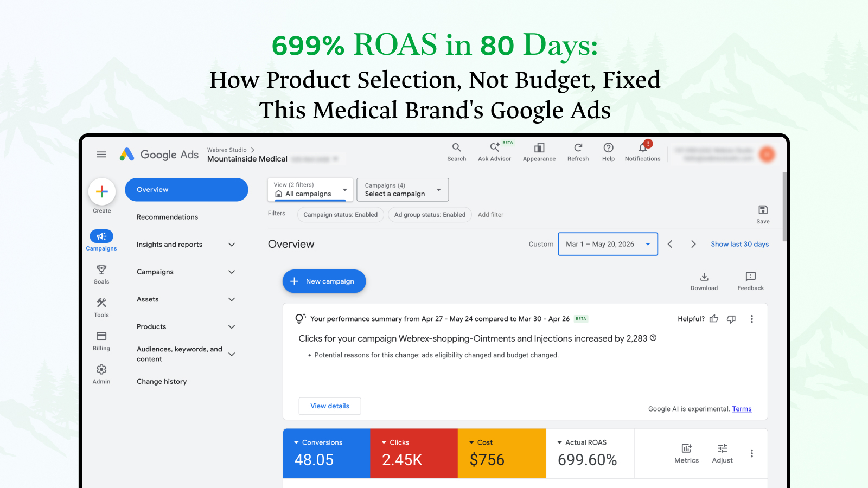Viewport: 868px width, 488px height.
Task: Click the Add filter field
Action: [x=490, y=215]
